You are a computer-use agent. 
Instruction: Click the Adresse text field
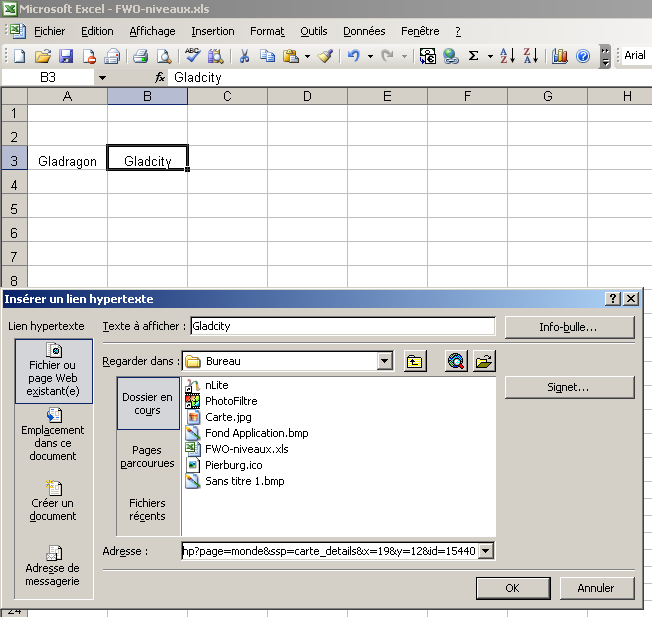click(330, 551)
